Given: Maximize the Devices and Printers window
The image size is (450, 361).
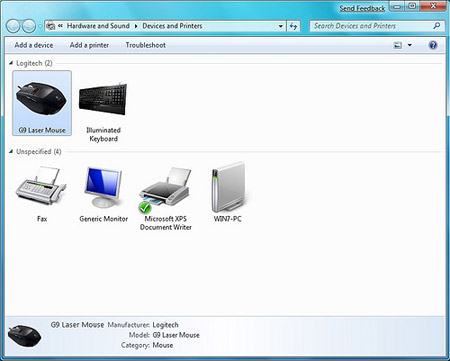Looking at the screenshot, I should (x=412, y=6).
